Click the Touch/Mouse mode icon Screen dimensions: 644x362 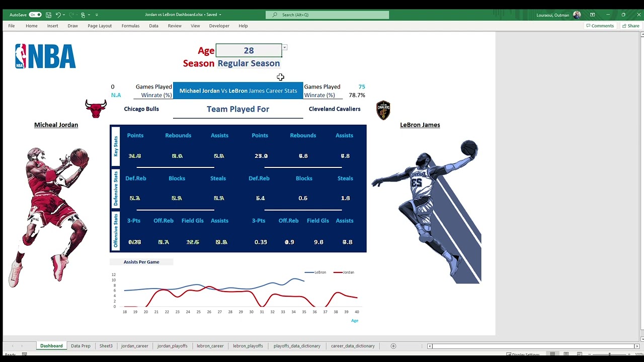point(83,15)
